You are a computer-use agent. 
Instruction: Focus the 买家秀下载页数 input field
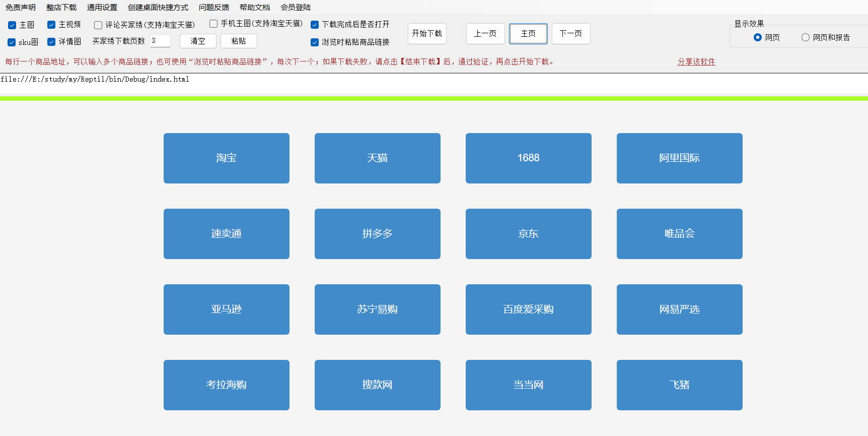click(160, 41)
